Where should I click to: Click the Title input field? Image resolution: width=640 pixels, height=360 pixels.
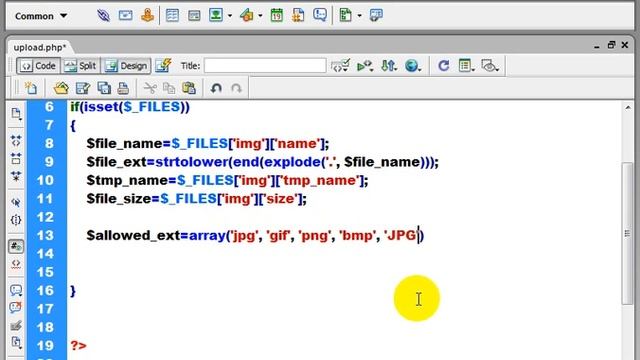tap(265, 66)
